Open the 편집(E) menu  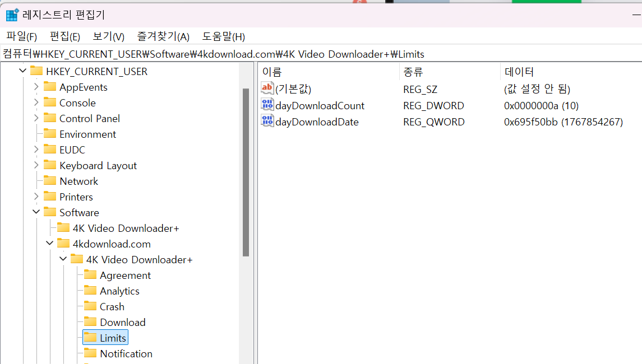coord(64,36)
